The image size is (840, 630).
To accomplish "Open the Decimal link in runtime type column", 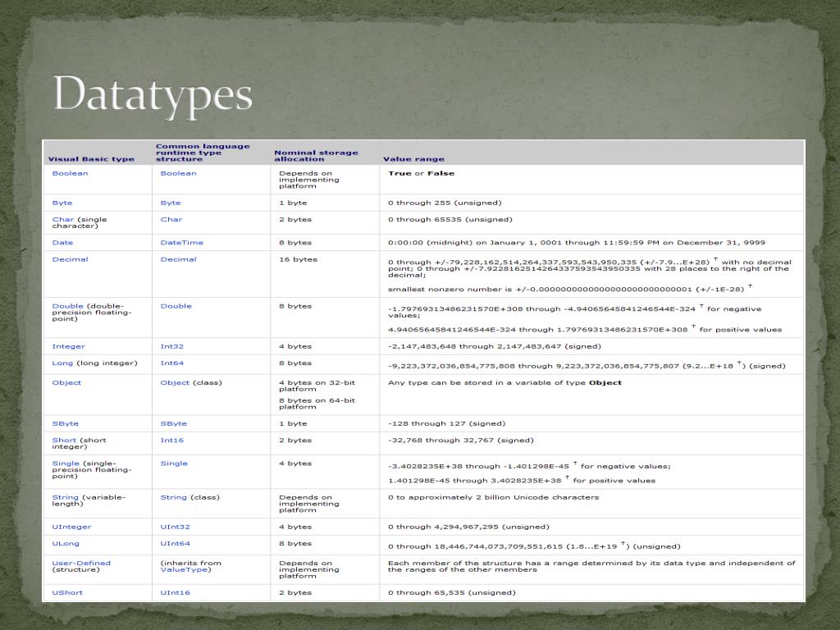I will (x=178, y=259).
